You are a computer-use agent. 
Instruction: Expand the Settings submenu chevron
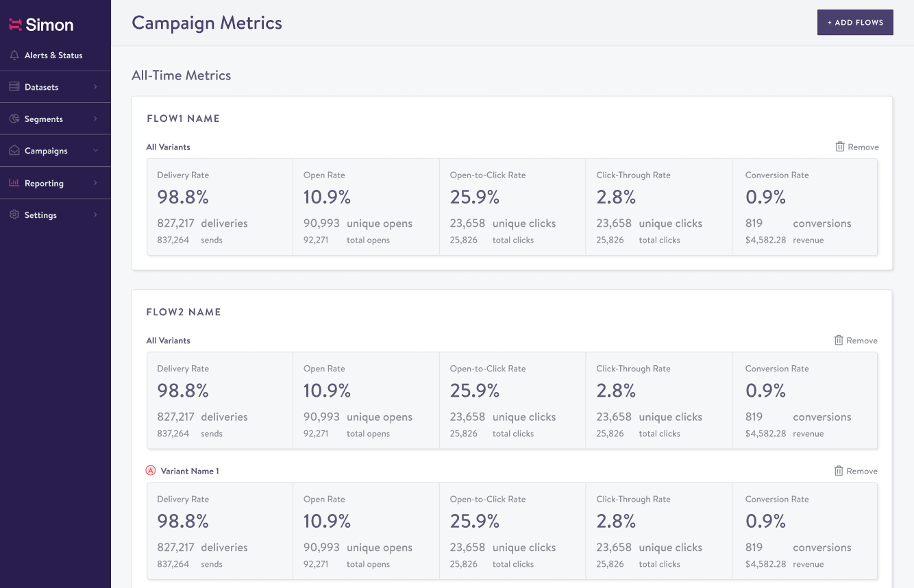95,215
